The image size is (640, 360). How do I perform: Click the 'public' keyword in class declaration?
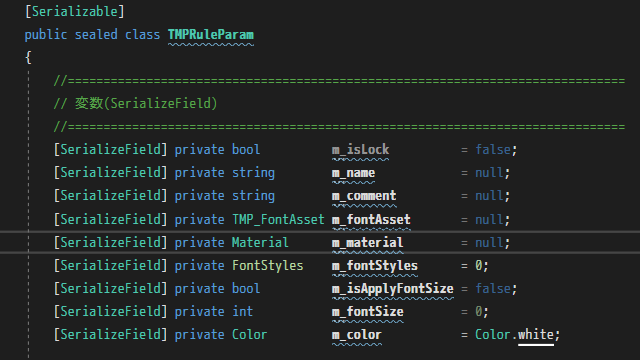click(x=46, y=35)
